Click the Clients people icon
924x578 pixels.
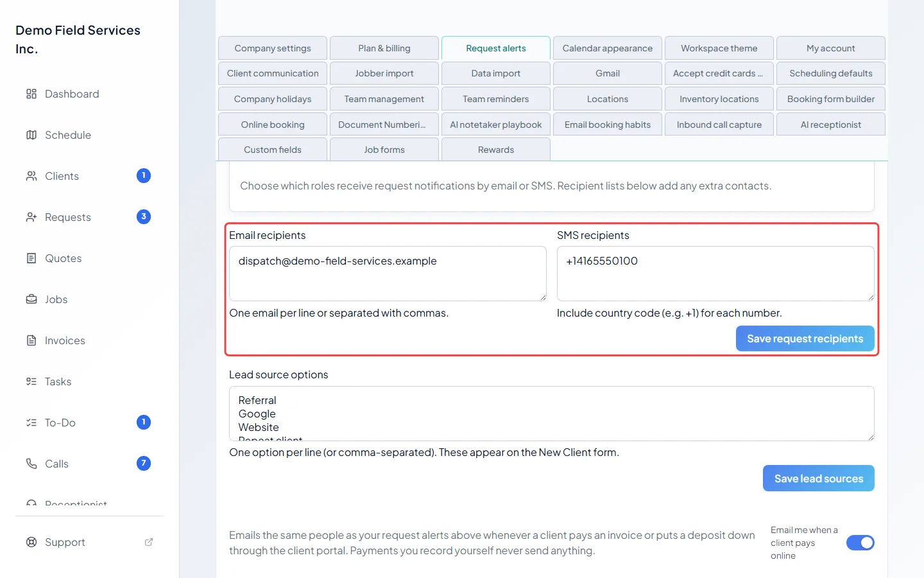click(x=31, y=176)
